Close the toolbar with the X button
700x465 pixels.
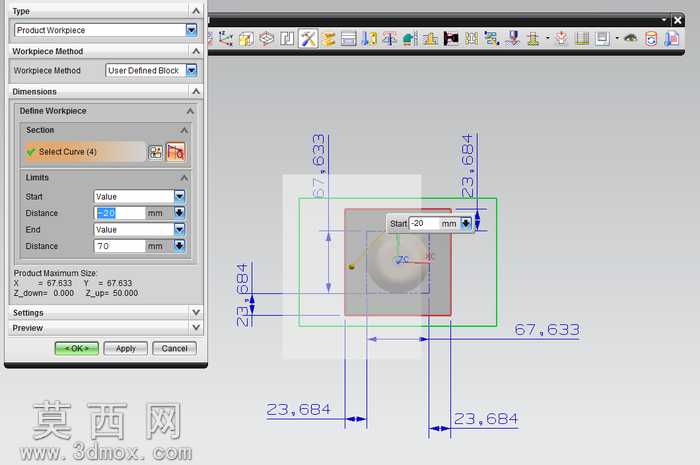point(678,20)
